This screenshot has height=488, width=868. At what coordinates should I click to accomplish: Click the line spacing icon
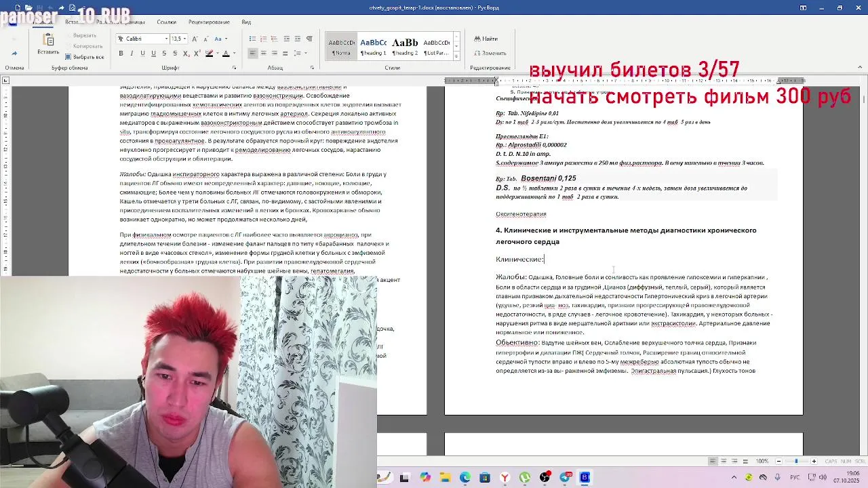click(x=297, y=53)
